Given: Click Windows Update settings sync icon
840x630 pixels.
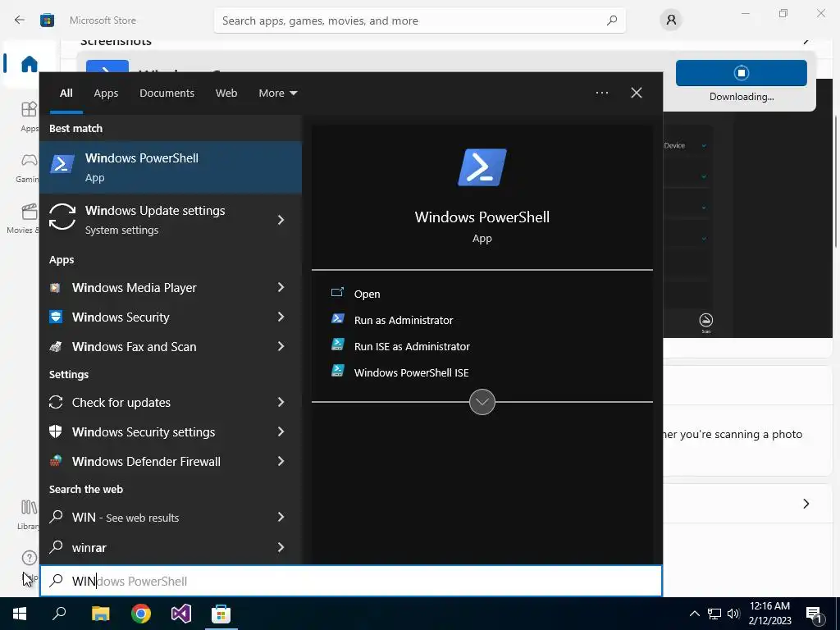Looking at the screenshot, I should pyautogui.click(x=62, y=217).
